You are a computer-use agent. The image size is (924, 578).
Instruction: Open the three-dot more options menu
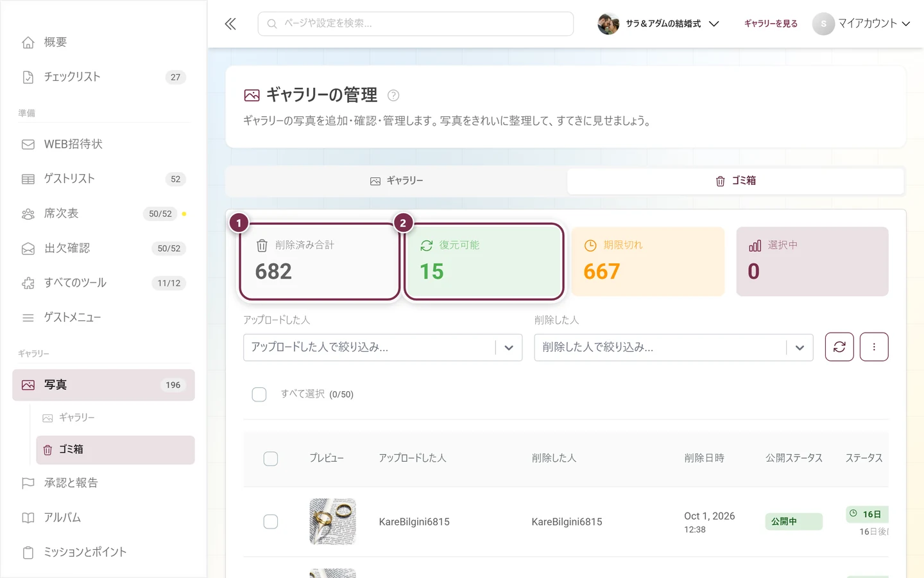click(x=874, y=347)
